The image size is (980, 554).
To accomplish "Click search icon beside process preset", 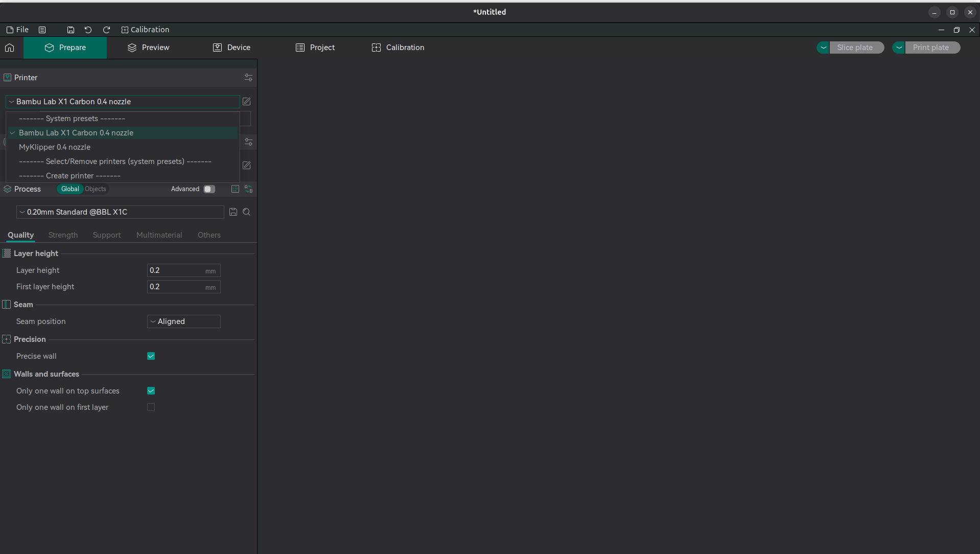I will [246, 212].
